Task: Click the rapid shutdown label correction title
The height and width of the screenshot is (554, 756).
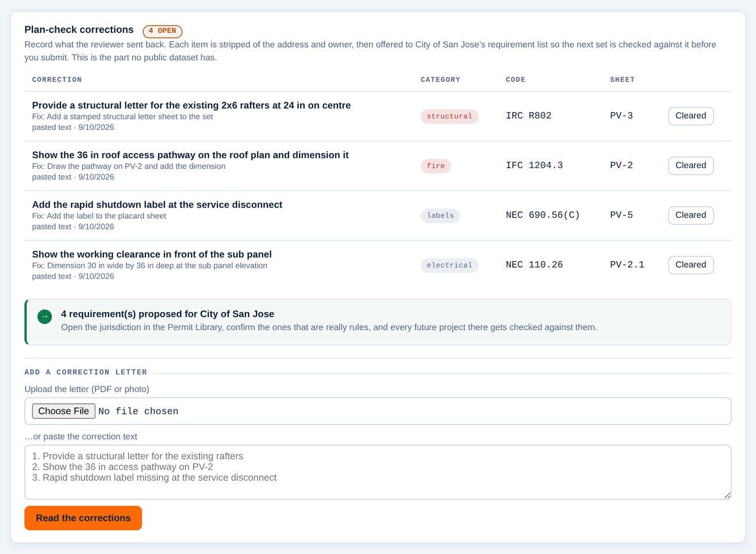Action: 157,205
